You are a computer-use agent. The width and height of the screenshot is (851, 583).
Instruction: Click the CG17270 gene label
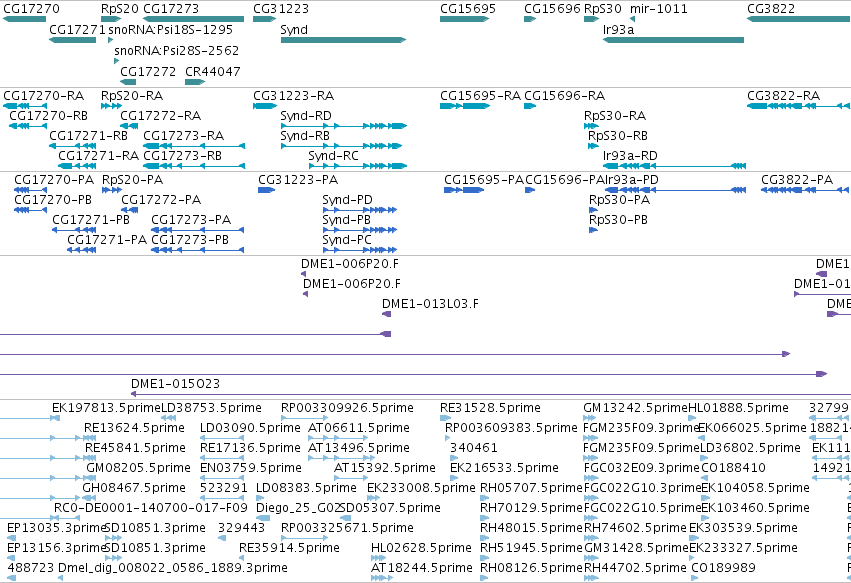pos(31,9)
